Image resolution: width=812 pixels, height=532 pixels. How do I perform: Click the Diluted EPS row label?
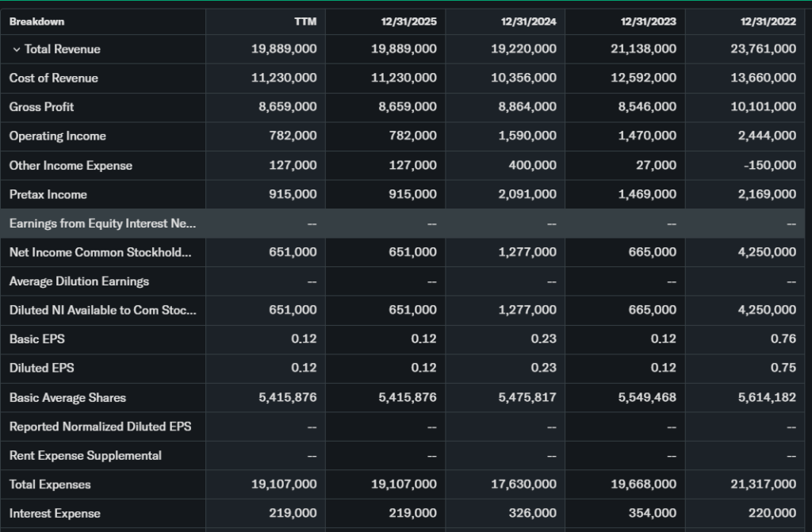(41, 368)
